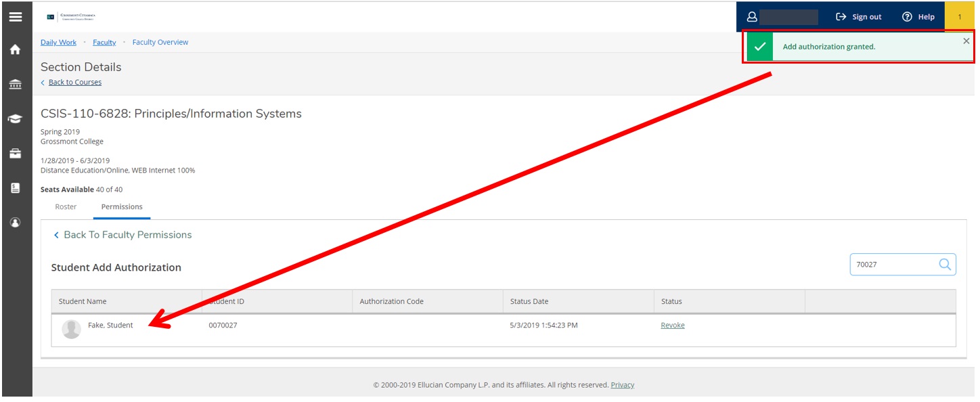Open the Faculty Overview breadcrumb link
980x402 pixels.
point(160,42)
